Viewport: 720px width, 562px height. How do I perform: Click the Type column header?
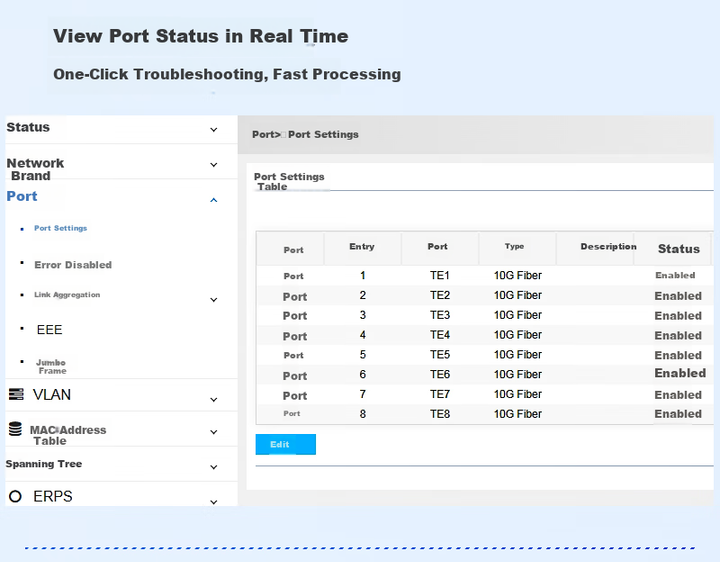tap(514, 246)
